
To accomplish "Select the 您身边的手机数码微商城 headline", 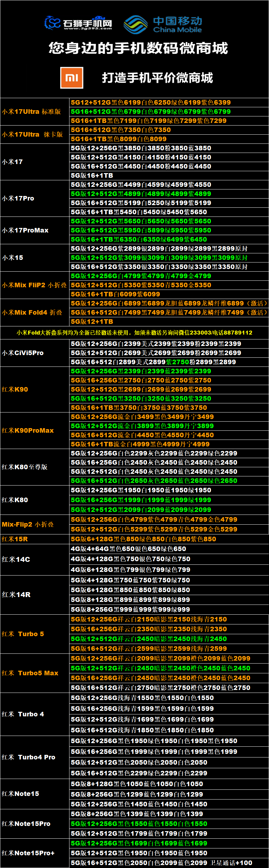I will click(138, 48).
